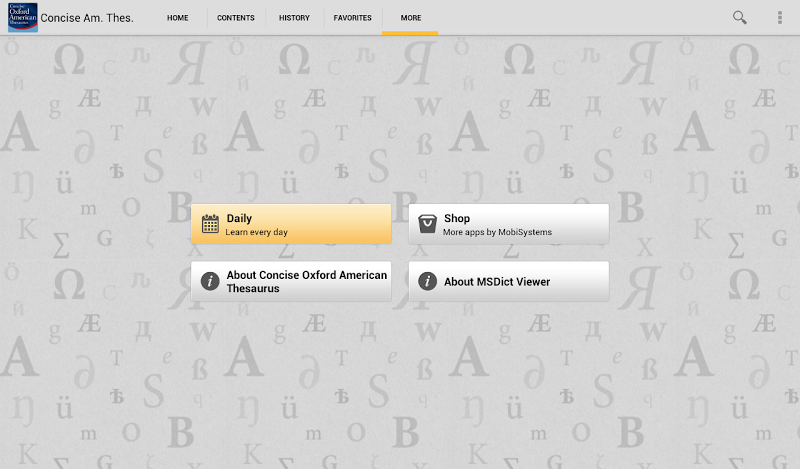Open the Daily button
This screenshot has height=469, width=800.
click(x=291, y=224)
